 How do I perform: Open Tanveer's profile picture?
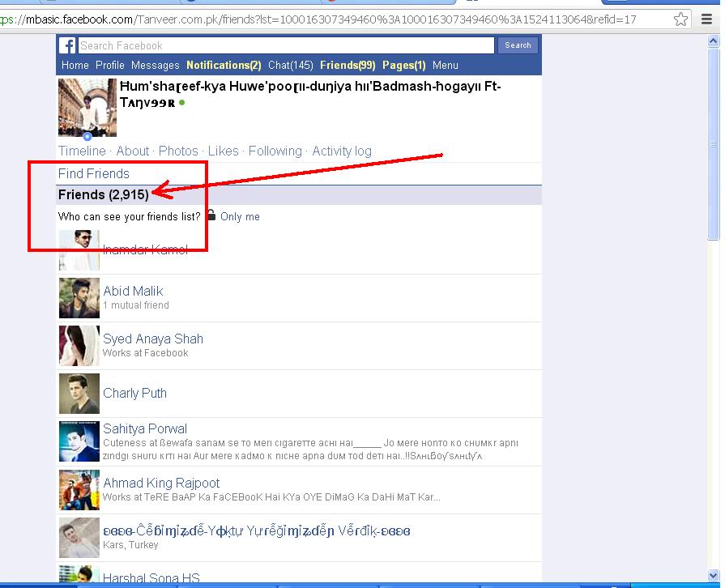coord(87,108)
